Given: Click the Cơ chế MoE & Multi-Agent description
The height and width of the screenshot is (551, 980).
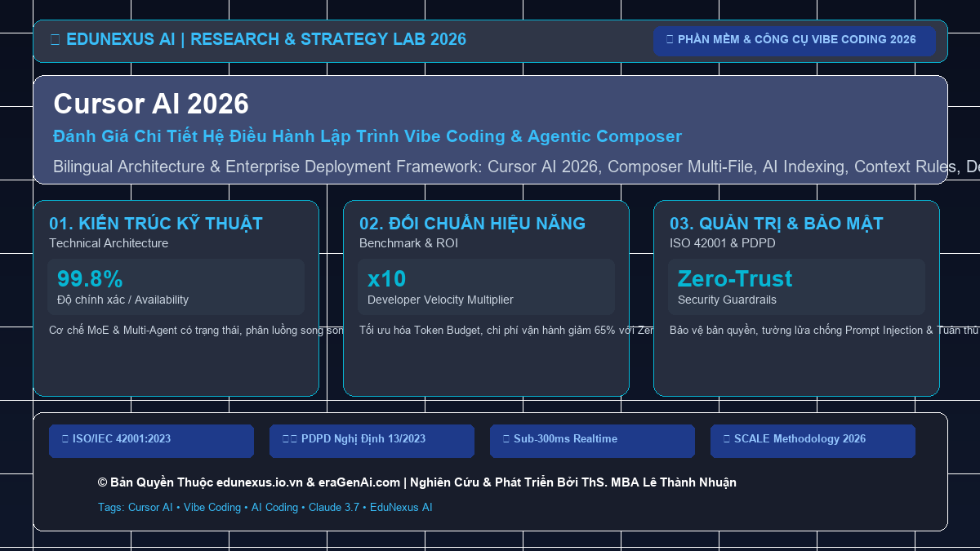Looking at the screenshot, I should coord(196,331).
